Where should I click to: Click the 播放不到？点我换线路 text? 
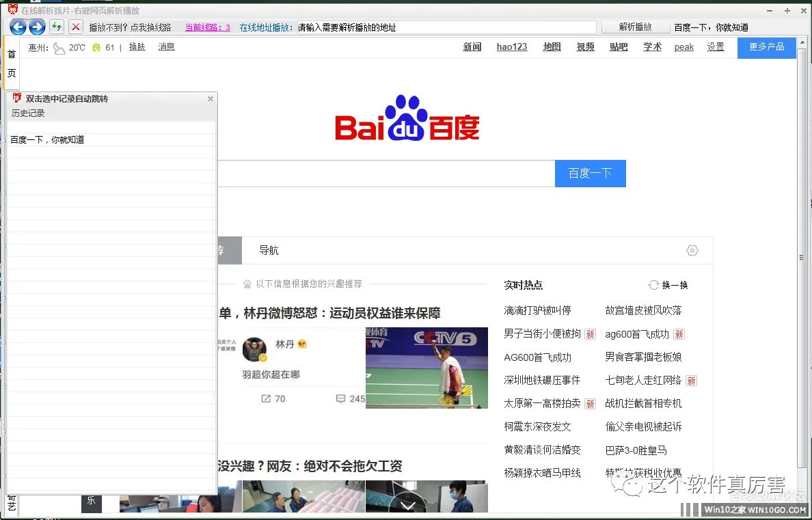130,27
